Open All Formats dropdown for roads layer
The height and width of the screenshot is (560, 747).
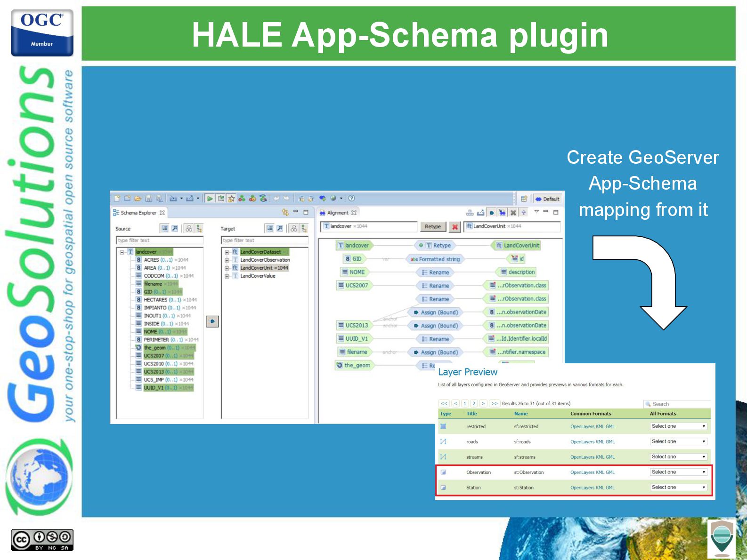pos(679,441)
